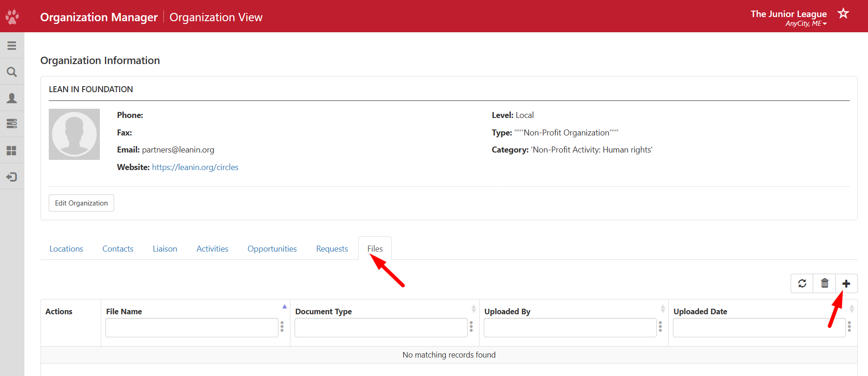Click the paw print logo icon
The image size is (868, 376).
tap(12, 17)
